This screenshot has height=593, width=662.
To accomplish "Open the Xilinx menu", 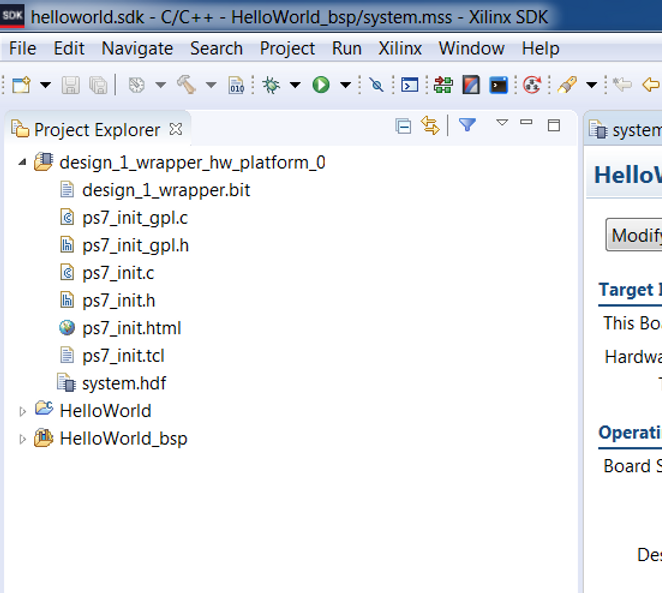I will [400, 49].
